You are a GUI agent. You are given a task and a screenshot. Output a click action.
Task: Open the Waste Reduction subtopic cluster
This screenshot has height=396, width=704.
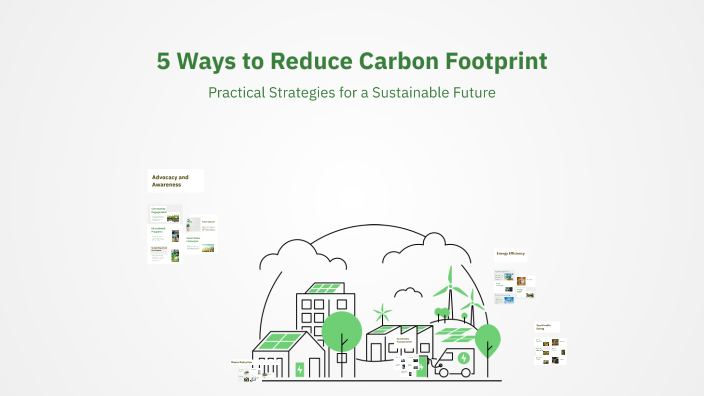256,375
